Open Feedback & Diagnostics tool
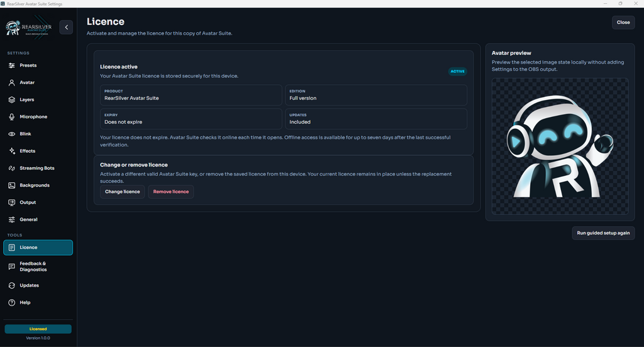 tap(38, 267)
